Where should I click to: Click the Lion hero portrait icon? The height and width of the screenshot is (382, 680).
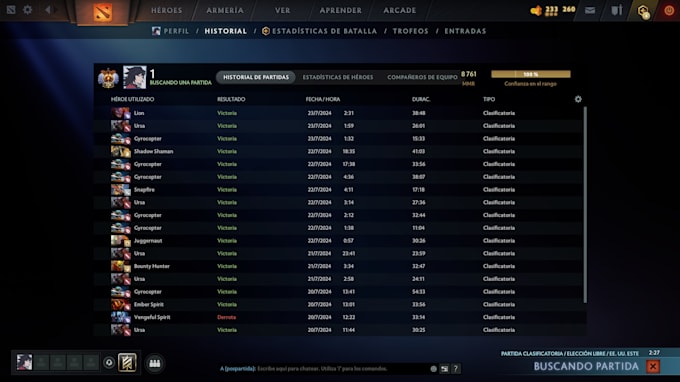coord(121,113)
